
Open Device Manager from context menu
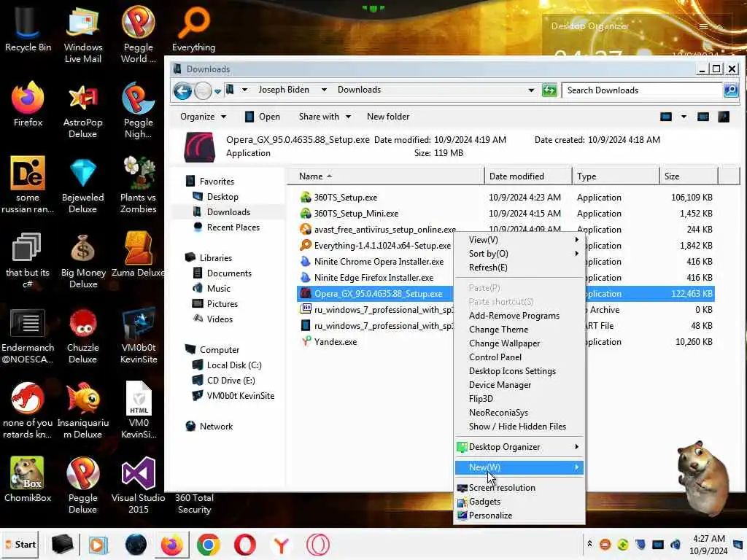pos(519,385)
